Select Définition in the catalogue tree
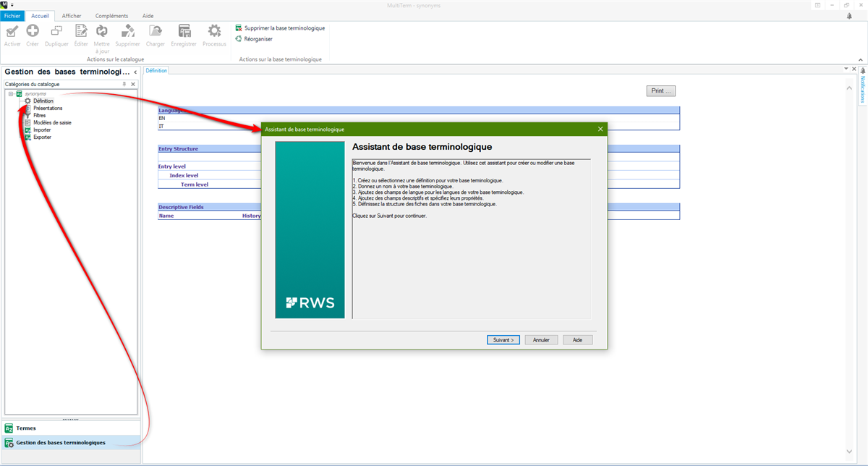The width and height of the screenshot is (868, 466). pyautogui.click(x=43, y=101)
